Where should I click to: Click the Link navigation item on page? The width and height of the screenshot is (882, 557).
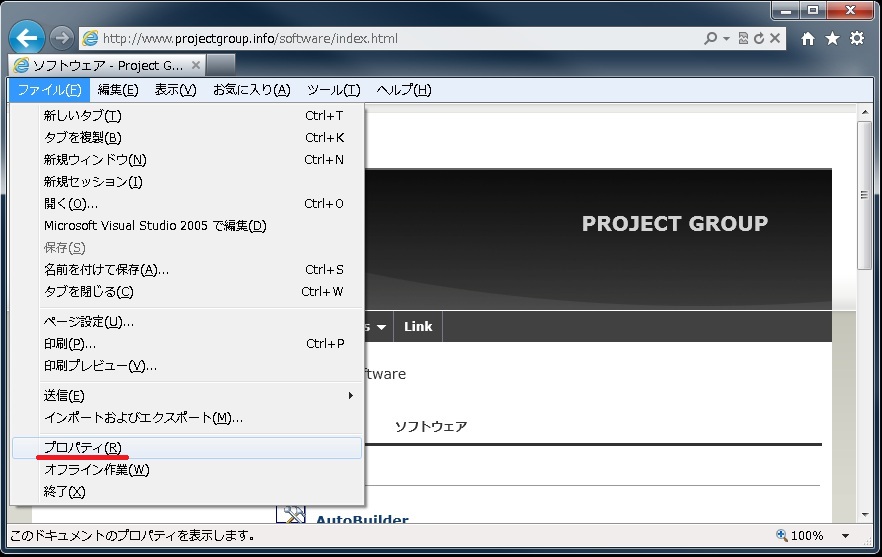(x=418, y=327)
